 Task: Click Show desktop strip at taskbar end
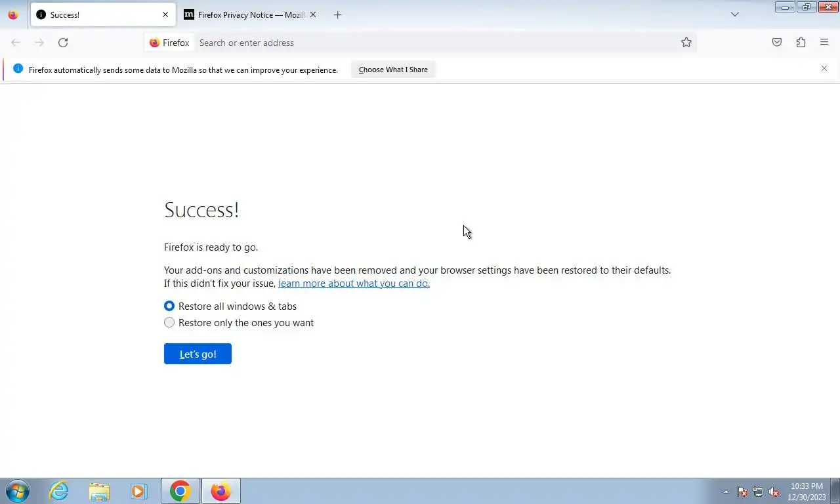coord(835,491)
